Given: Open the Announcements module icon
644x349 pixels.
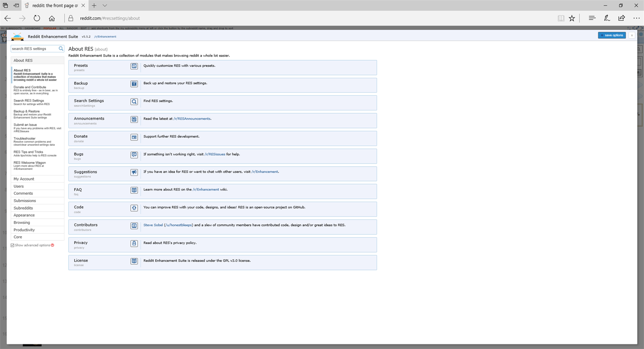Looking at the screenshot, I should (x=134, y=119).
